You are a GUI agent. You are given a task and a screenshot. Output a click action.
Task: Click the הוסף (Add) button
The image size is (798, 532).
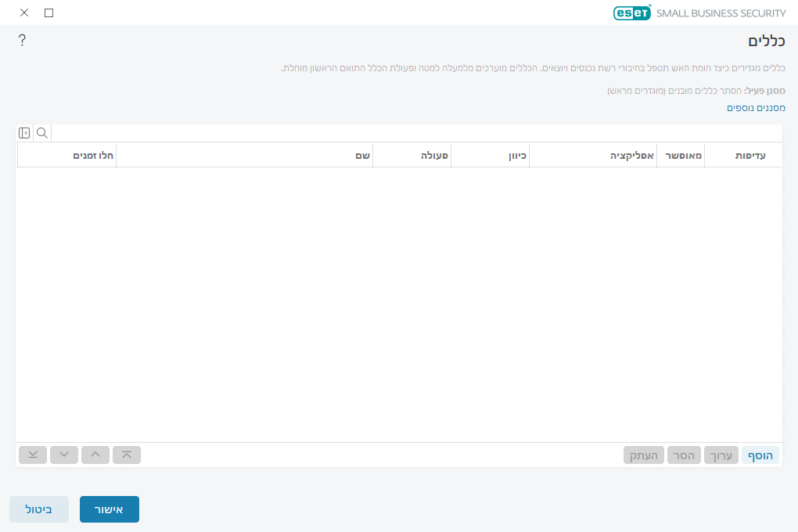pos(760,455)
